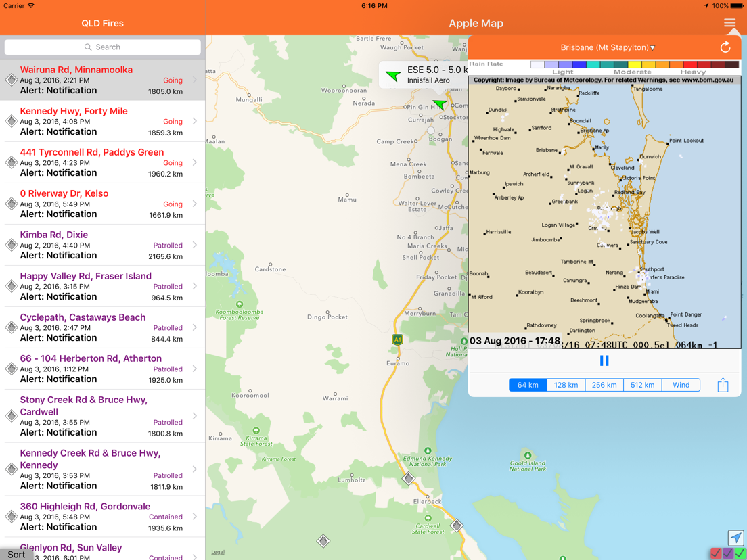Click fire icon beside Cyclepath, Castaways Beach
The image size is (747, 560).
click(12, 327)
